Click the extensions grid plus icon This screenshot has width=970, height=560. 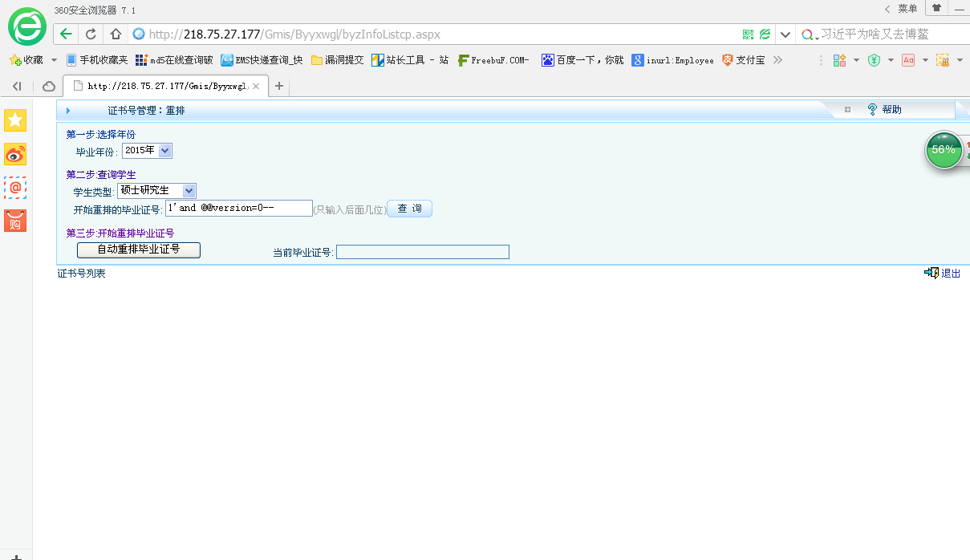click(x=840, y=60)
